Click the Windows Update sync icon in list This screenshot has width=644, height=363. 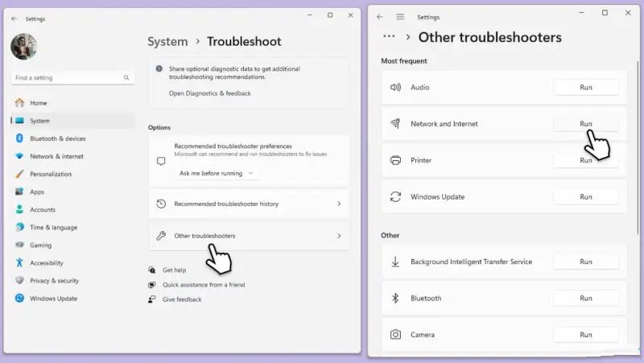tap(395, 196)
